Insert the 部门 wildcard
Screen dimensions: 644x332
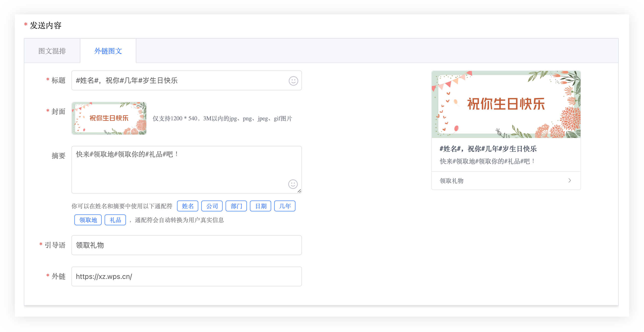236,206
